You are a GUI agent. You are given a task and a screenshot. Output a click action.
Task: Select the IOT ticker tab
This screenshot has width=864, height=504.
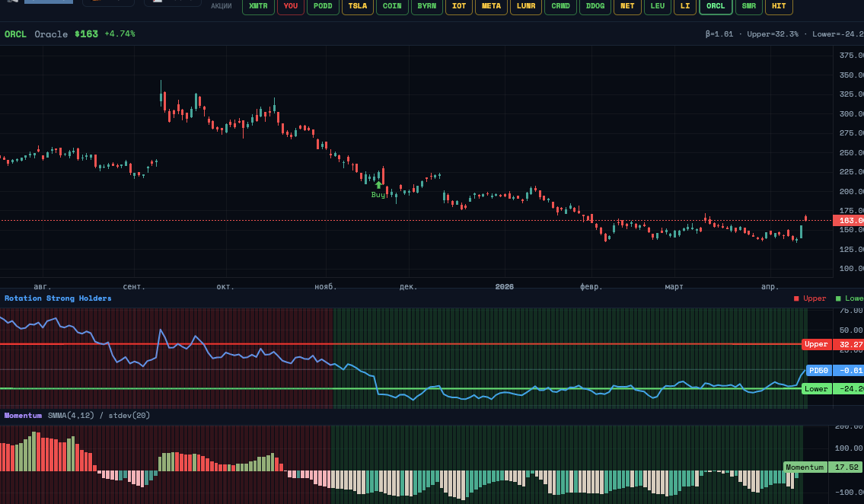coord(459,6)
